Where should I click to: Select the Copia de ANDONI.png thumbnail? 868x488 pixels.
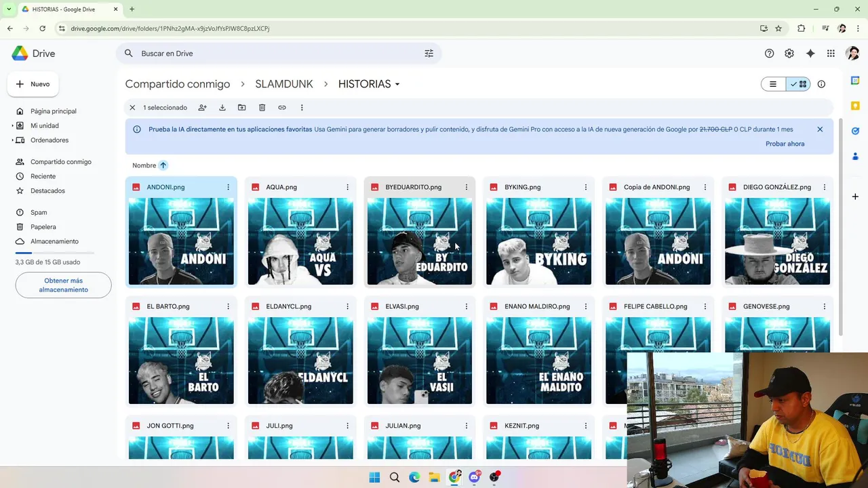coord(658,241)
